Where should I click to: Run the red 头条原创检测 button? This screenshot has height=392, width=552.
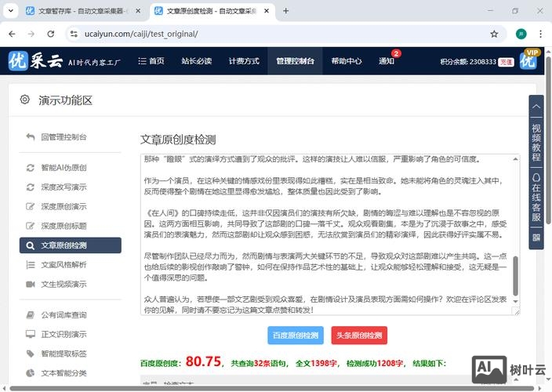(x=359, y=336)
